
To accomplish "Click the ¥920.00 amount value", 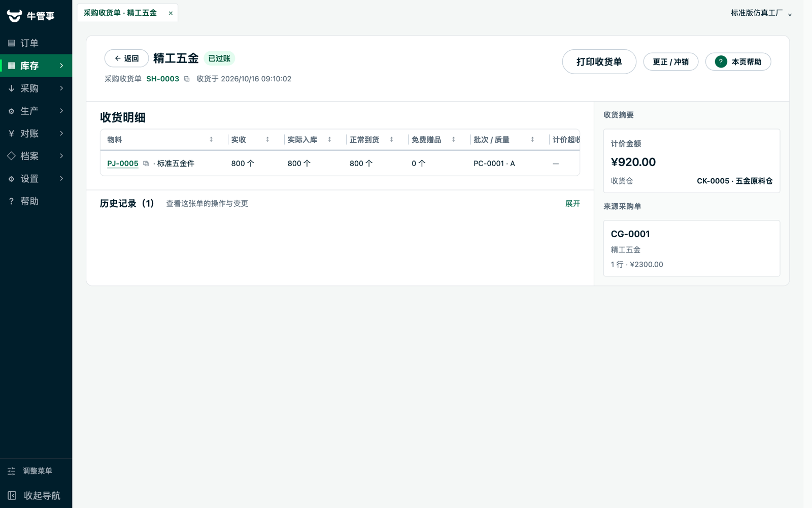I will tap(633, 162).
